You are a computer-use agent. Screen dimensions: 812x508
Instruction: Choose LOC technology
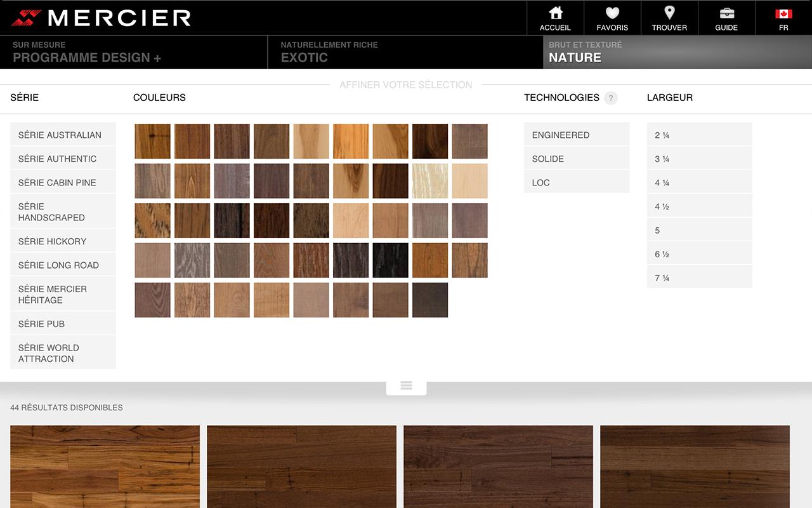coord(577,182)
